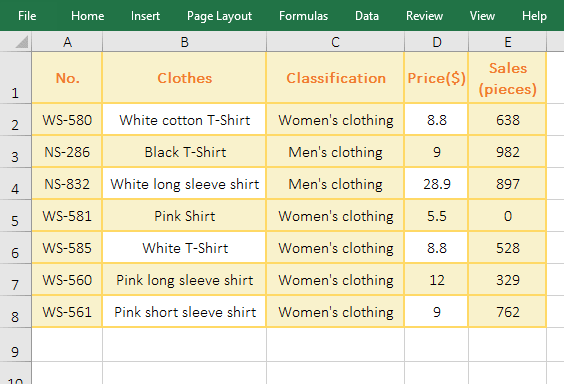Select column A header
Screen dimensions: 564x384
click(67, 42)
